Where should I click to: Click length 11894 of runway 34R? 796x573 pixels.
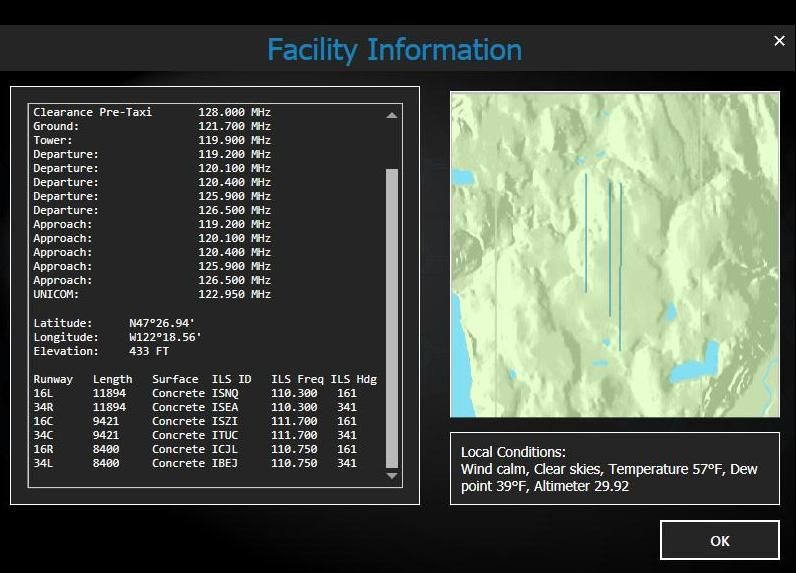(x=109, y=408)
